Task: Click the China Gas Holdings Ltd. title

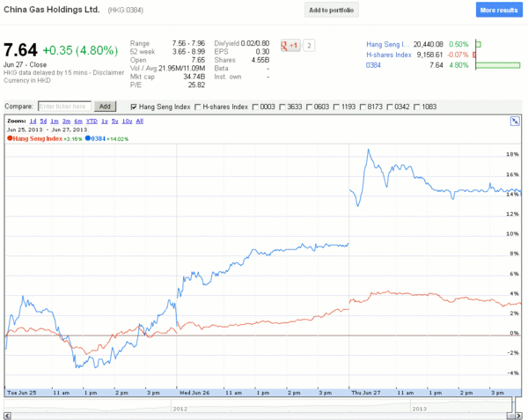Action: [x=52, y=10]
